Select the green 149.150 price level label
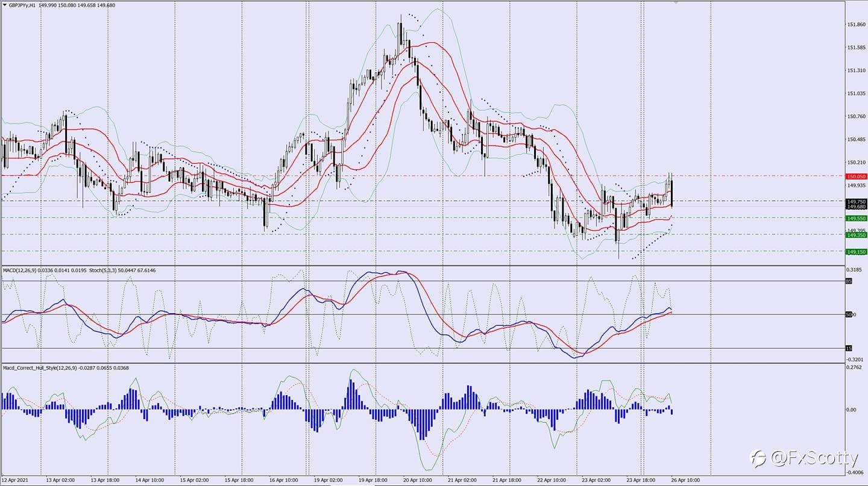This screenshot has width=868, height=486. tap(857, 252)
